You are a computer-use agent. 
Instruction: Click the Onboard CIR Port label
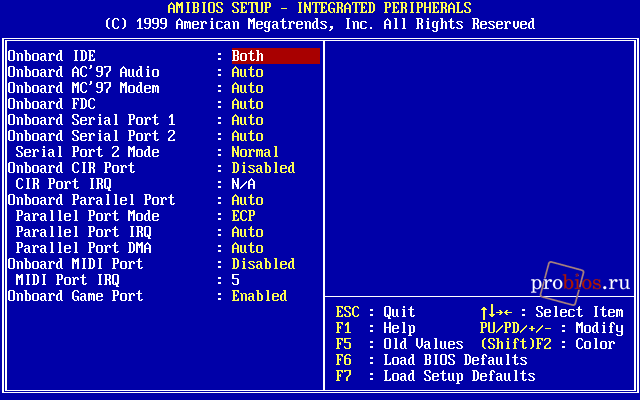click(x=71, y=168)
